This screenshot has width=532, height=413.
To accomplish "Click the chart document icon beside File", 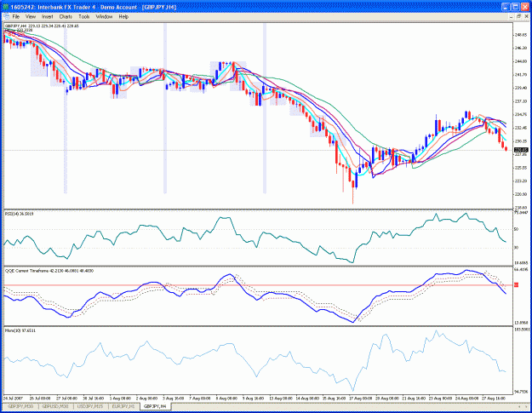I will tap(7, 16).
